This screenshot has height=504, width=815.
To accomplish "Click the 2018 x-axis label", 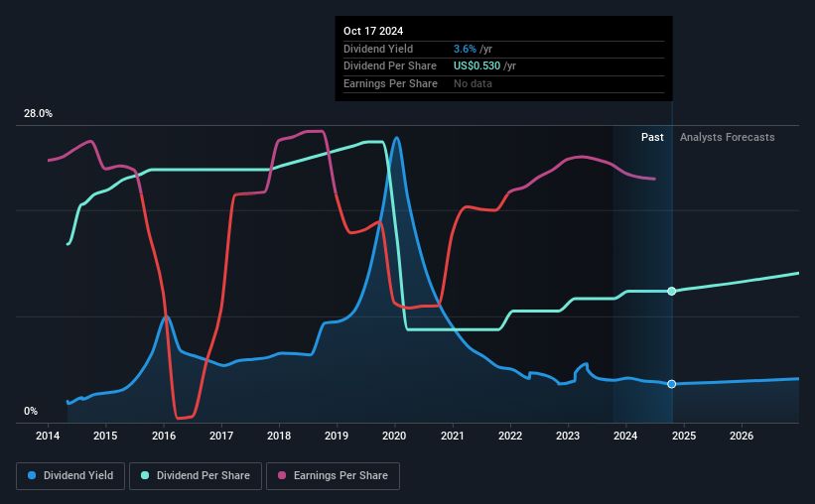I will 279,436.
